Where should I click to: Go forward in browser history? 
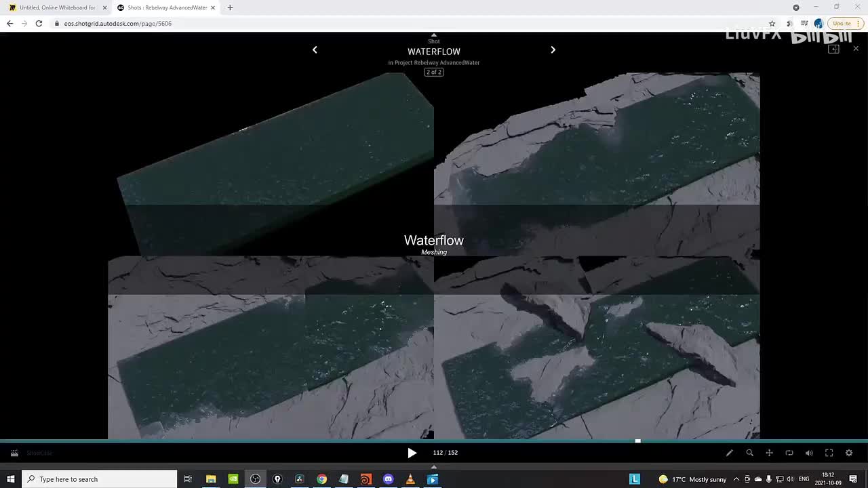[24, 24]
